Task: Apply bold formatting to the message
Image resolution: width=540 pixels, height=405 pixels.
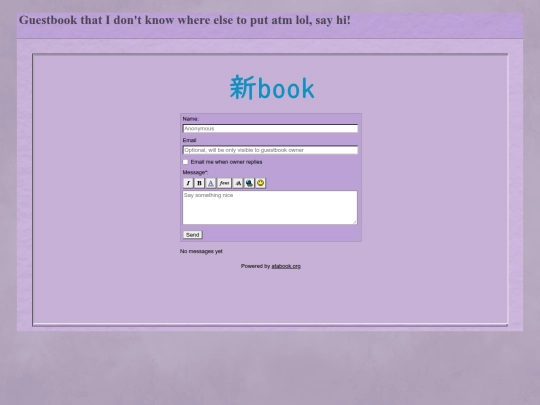Action: tap(199, 183)
